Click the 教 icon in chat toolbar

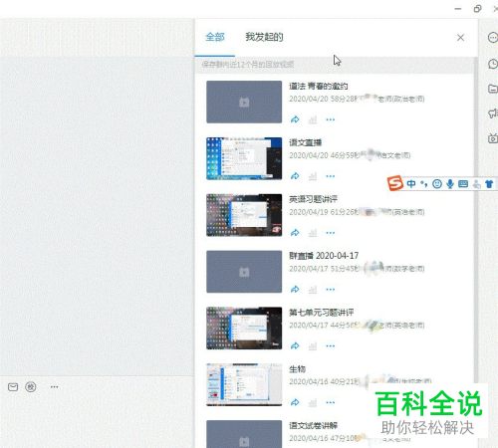[31, 387]
